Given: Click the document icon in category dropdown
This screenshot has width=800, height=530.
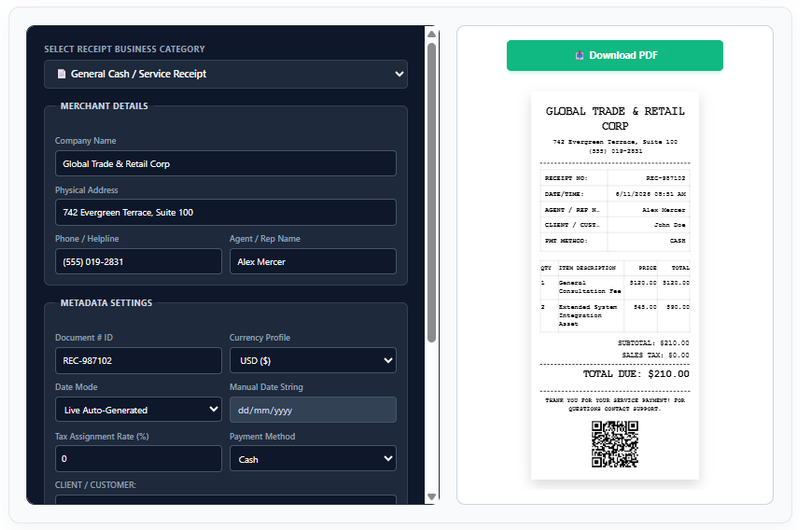Looking at the screenshot, I should point(61,74).
